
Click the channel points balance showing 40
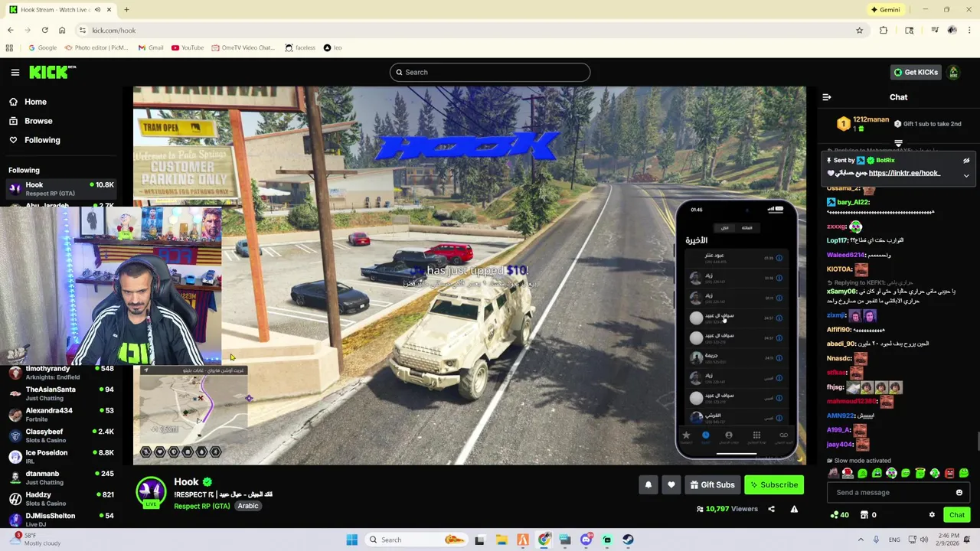pyautogui.click(x=839, y=515)
